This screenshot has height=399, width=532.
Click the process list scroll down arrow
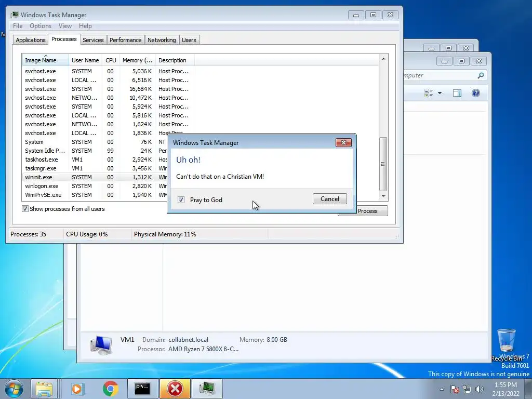(x=383, y=196)
